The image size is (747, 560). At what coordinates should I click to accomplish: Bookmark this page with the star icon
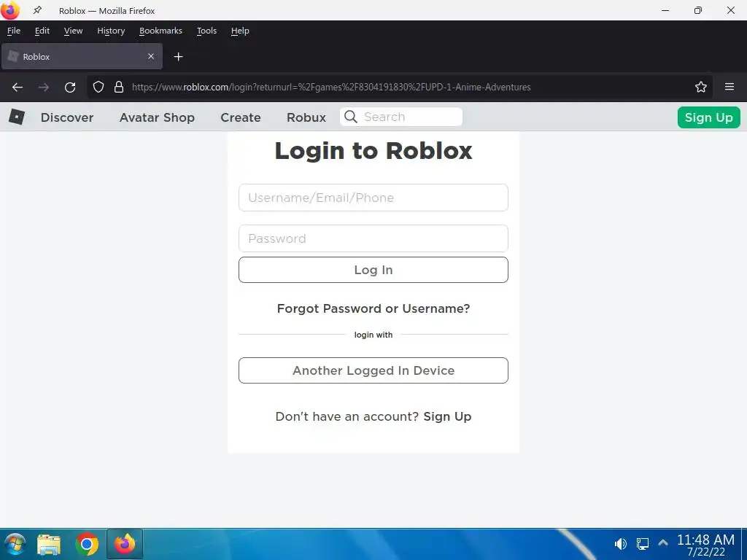point(701,87)
